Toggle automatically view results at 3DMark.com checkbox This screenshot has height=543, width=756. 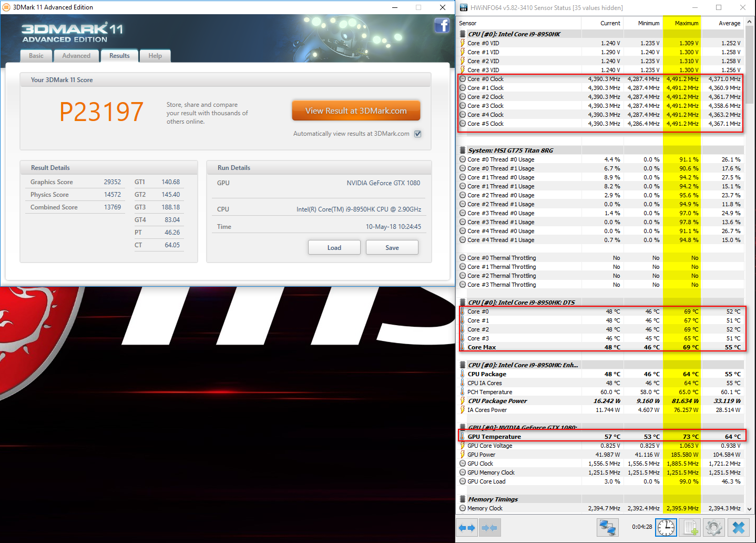[x=418, y=134]
